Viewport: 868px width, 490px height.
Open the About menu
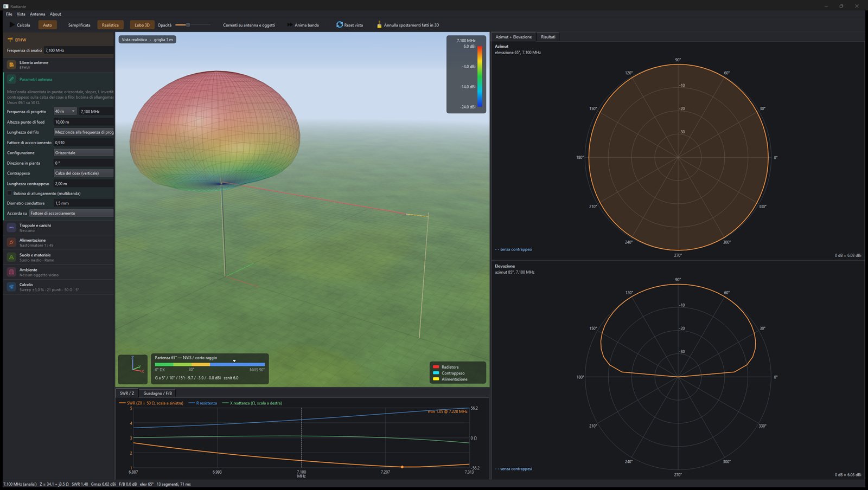pyautogui.click(x=55, y=14)
